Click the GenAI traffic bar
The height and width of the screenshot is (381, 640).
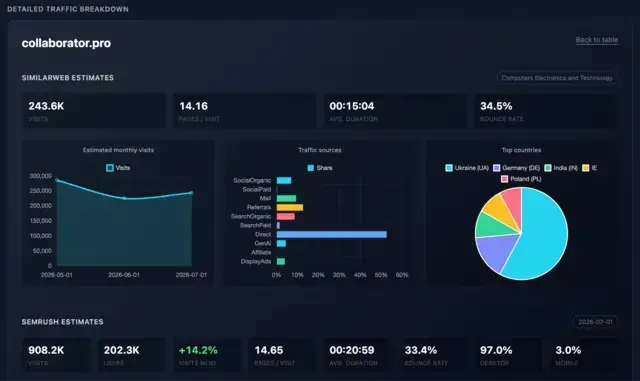click(281, 243)
